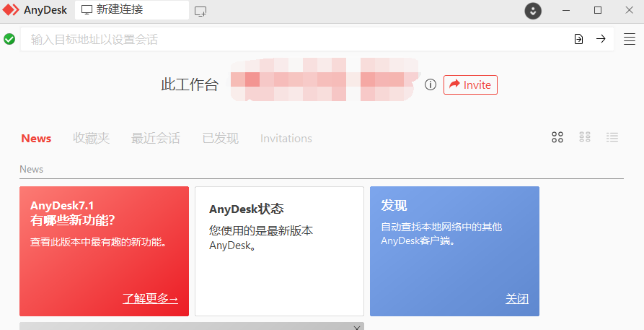Open the AnyDesk7.1 new features card
The image size is (644, 330).
click(104, 251)
